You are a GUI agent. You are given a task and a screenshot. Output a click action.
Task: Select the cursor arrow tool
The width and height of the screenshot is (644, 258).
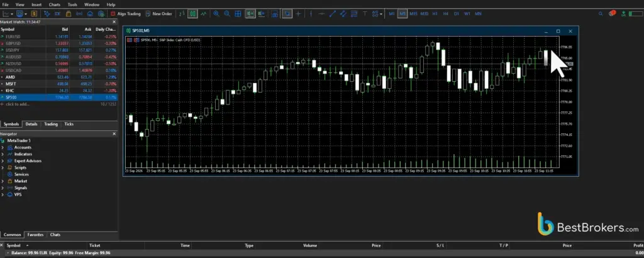[x=287, y=14]
